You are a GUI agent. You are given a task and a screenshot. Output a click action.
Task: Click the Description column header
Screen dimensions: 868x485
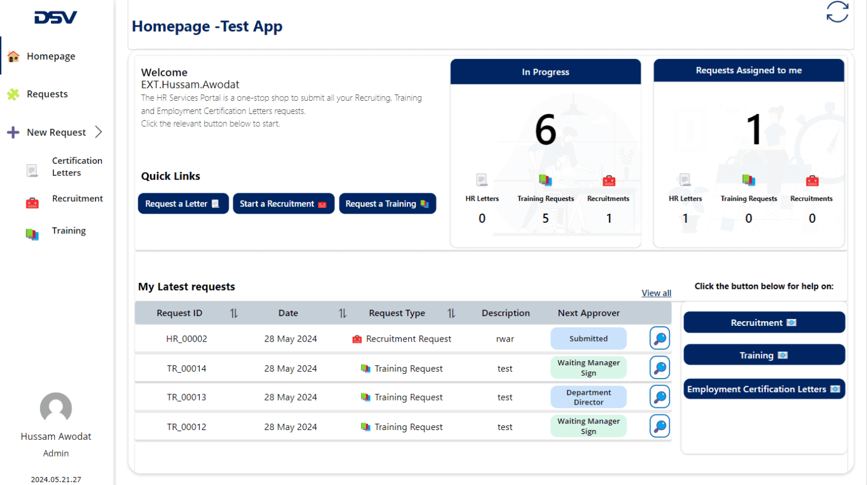[x=505, y=313]
